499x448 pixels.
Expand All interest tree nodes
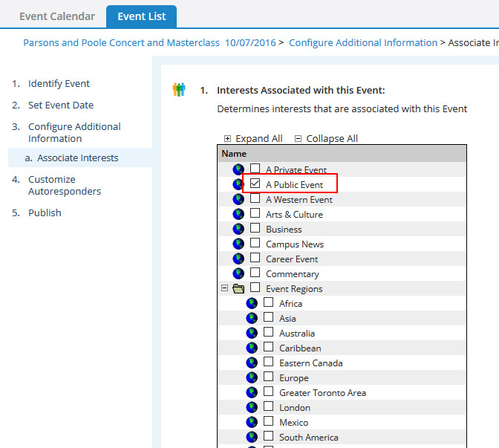253,138
